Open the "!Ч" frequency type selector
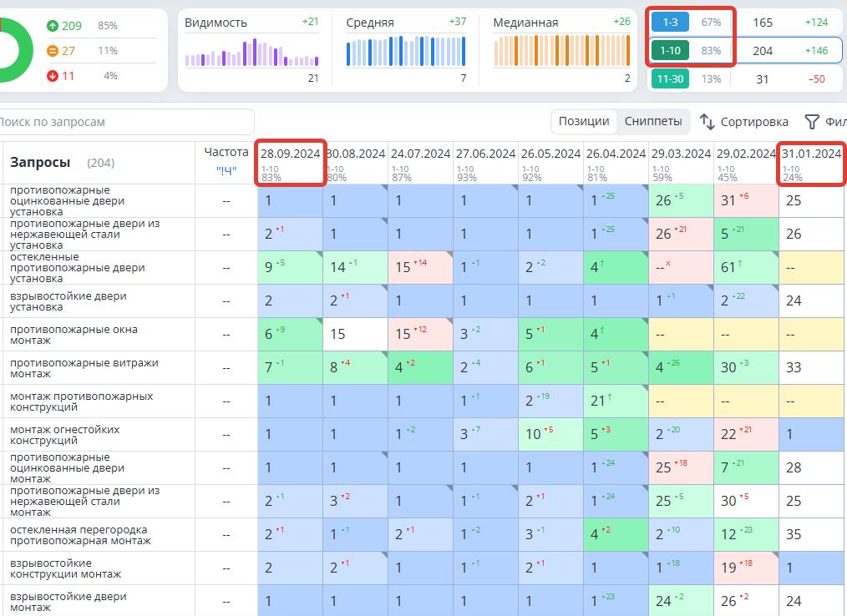This screenshot has width=847, height=616. 226,170
